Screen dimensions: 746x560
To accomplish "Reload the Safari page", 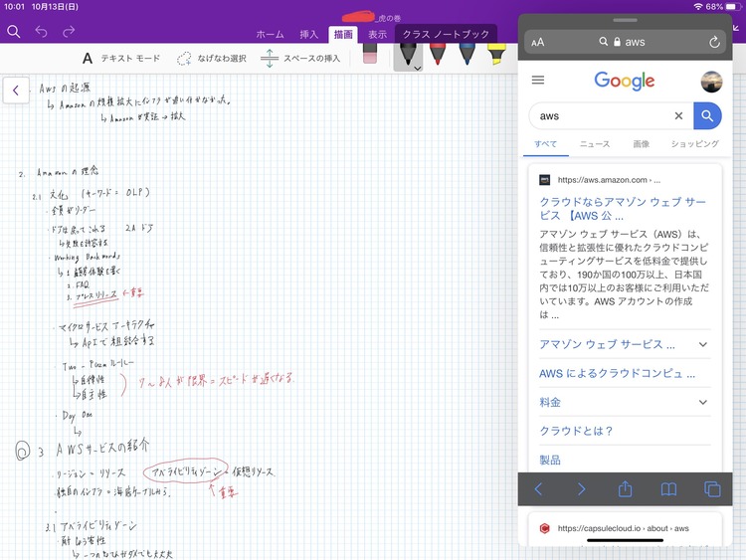I will (x=714, y=43).
